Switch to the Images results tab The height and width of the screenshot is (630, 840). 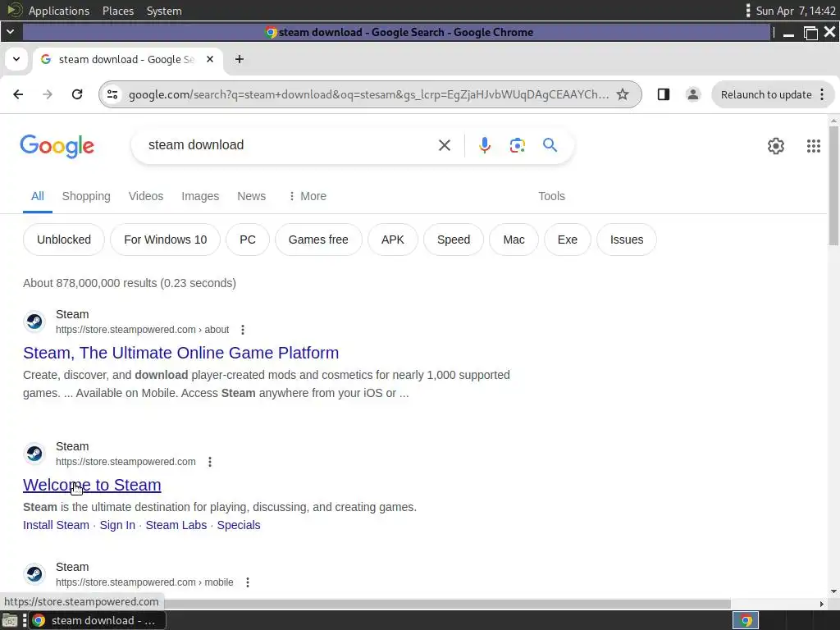point(200,196)
